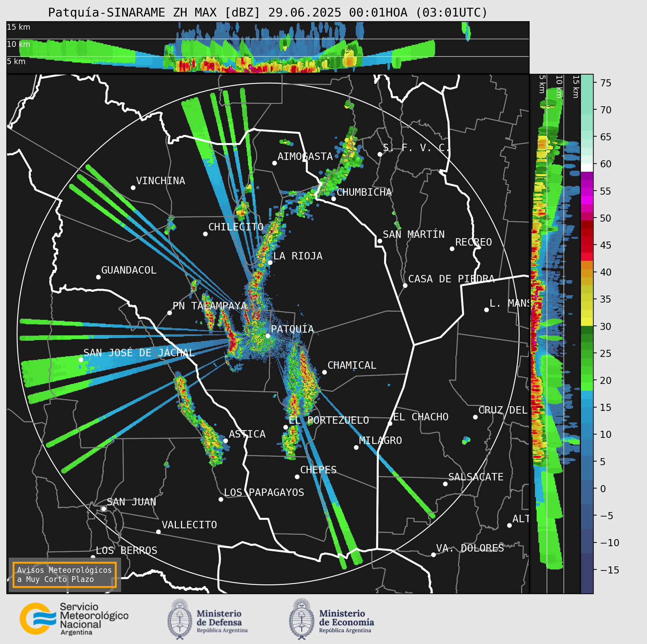Click the 15 km label in right cross-section

576,87
